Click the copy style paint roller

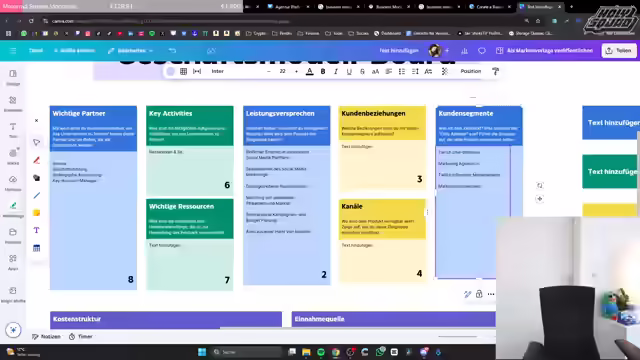tap(496, 71)
